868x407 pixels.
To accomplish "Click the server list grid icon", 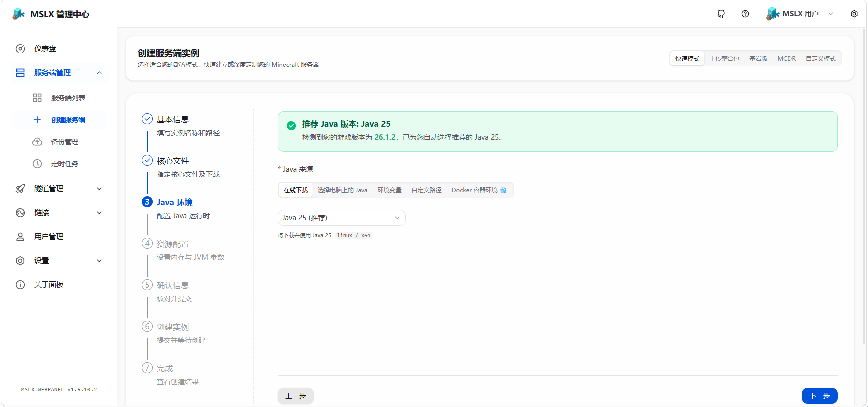I will point(37,98).
